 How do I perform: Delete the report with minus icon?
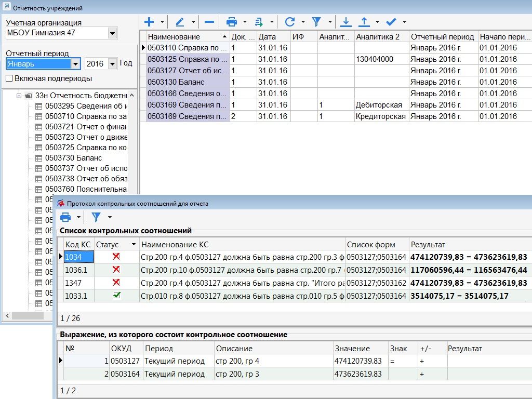(x=209, y=22)
